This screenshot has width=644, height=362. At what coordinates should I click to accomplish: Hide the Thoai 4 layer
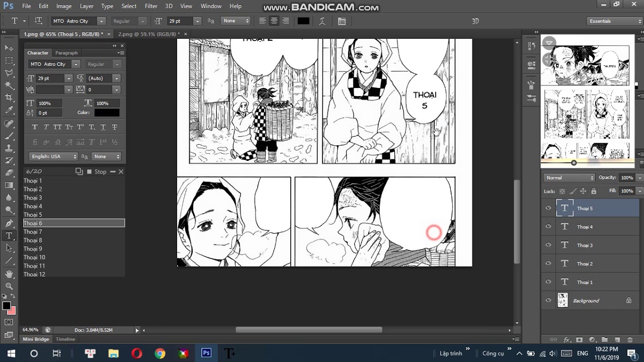click(548, 227)
